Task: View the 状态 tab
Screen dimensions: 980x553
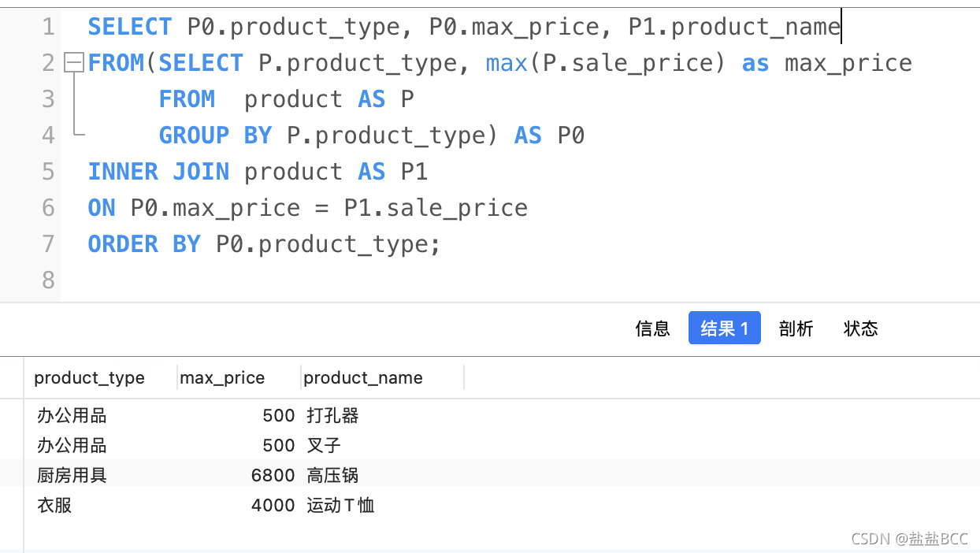Action: point(860,328)
